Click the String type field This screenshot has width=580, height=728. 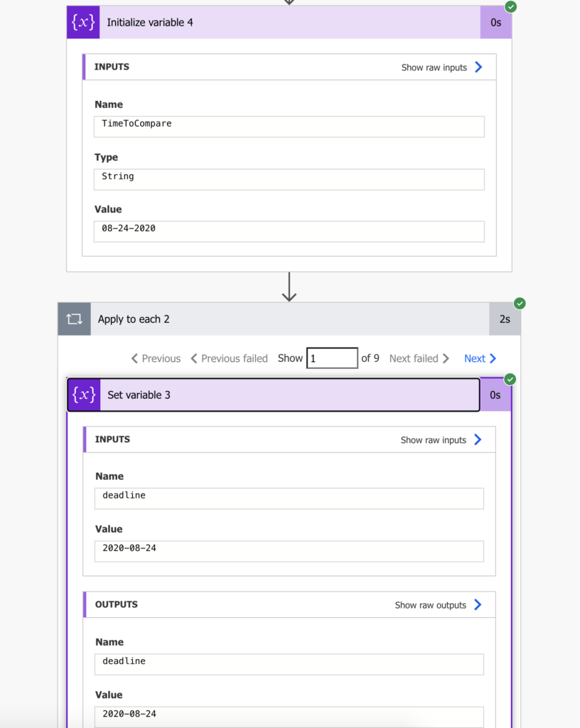coord(289,179)
